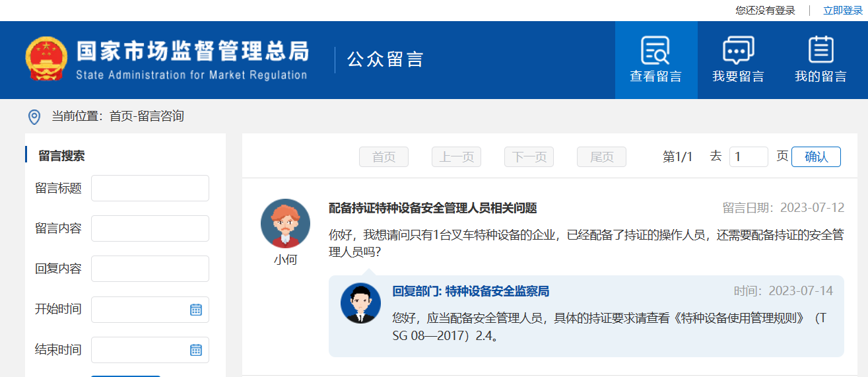Image resolution: width=868 pixels, height=377 pixels.
Task: Go to 下一页 next page
Action: pyautogui.click(x=529, y=157)
